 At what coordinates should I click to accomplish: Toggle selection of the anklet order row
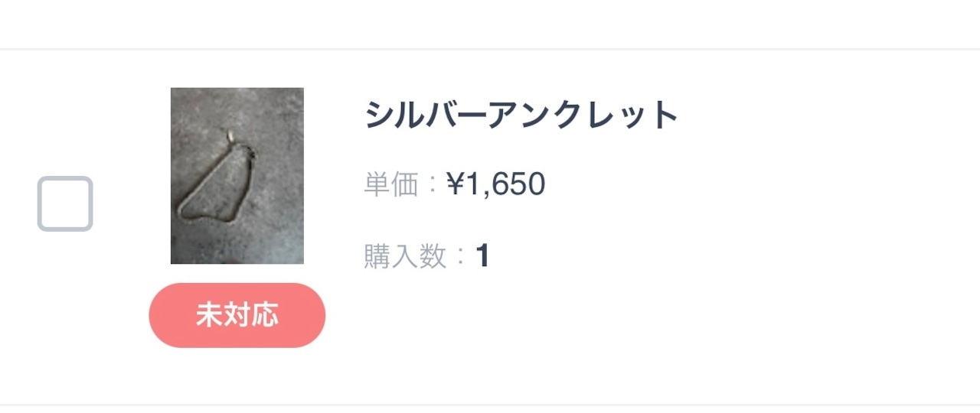point(65,203)
